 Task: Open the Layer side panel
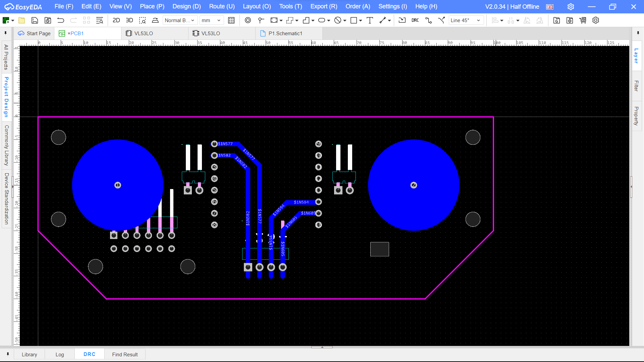point(636,56)
